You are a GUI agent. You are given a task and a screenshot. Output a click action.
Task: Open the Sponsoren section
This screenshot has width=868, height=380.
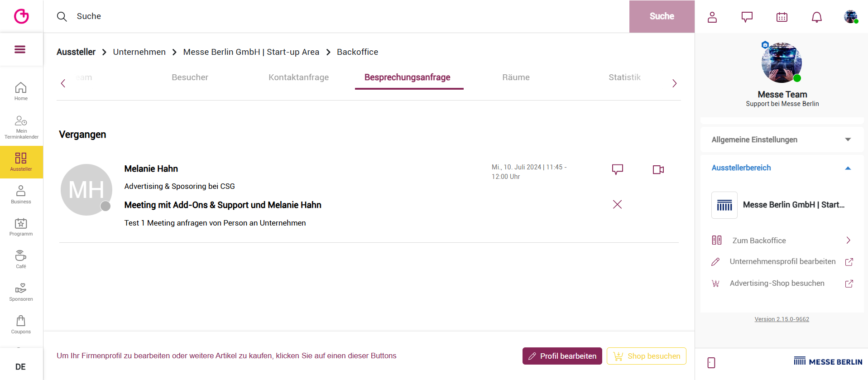coord(21,292)
